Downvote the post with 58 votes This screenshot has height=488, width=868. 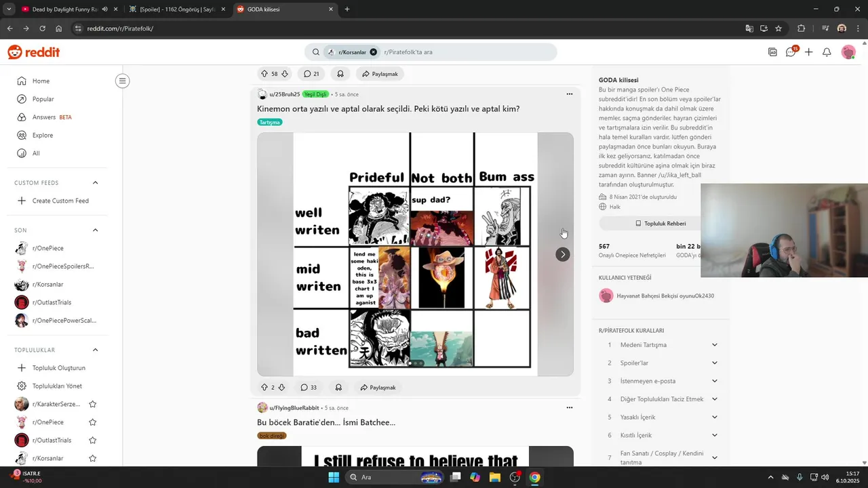pyautogui.click(x=285, y=74)
